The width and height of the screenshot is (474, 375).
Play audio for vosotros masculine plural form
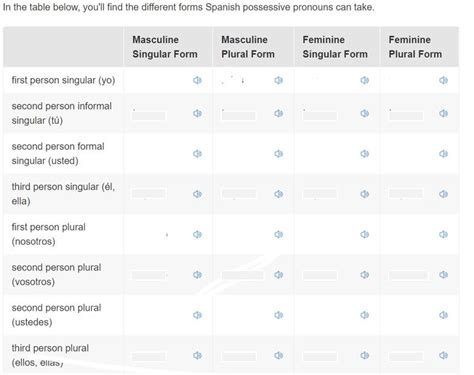pos(279,275)
